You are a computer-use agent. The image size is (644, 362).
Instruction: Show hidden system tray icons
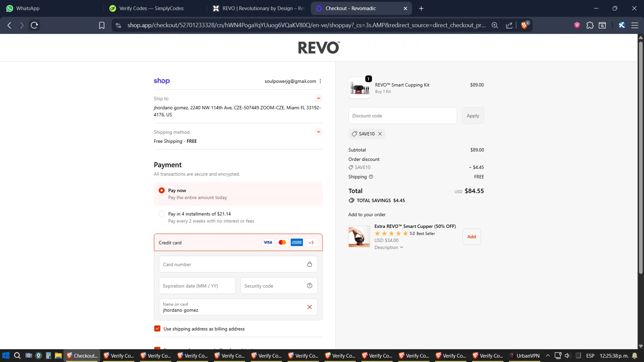click(548, 356)
